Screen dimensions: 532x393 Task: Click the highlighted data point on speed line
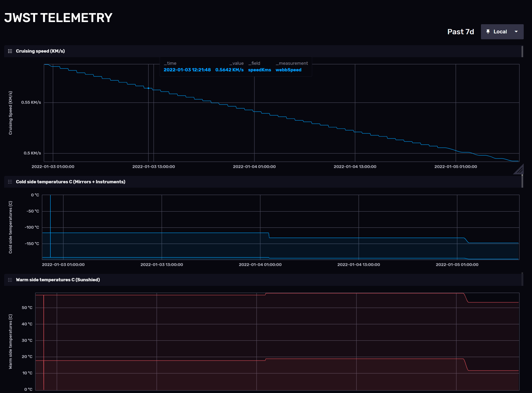click(148, 88)
